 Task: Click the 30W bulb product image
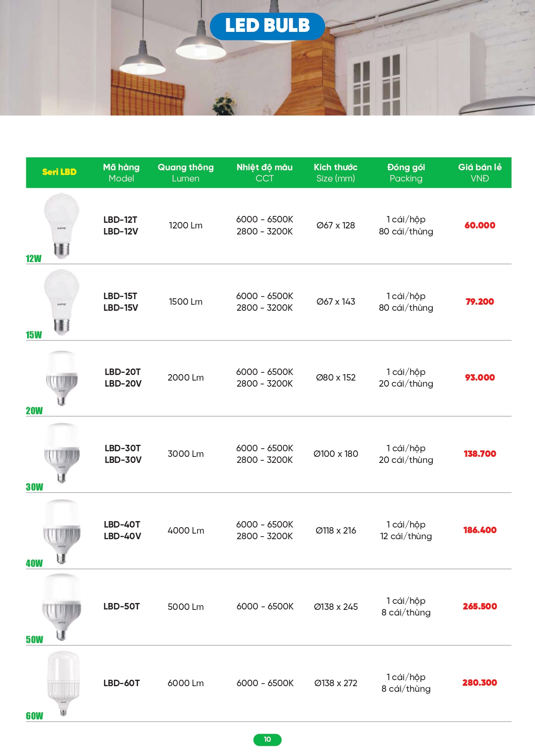point(62,453)
